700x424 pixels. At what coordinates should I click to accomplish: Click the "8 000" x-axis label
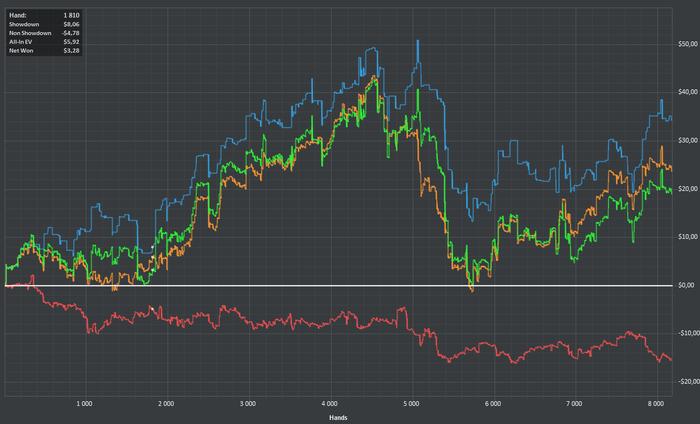(x=656, y=404)
